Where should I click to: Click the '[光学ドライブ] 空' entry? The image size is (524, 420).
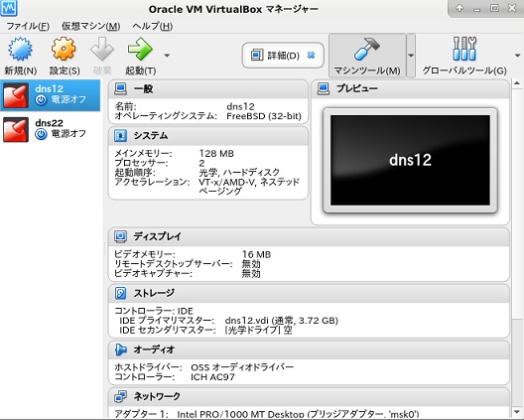(x=258, y=331)
